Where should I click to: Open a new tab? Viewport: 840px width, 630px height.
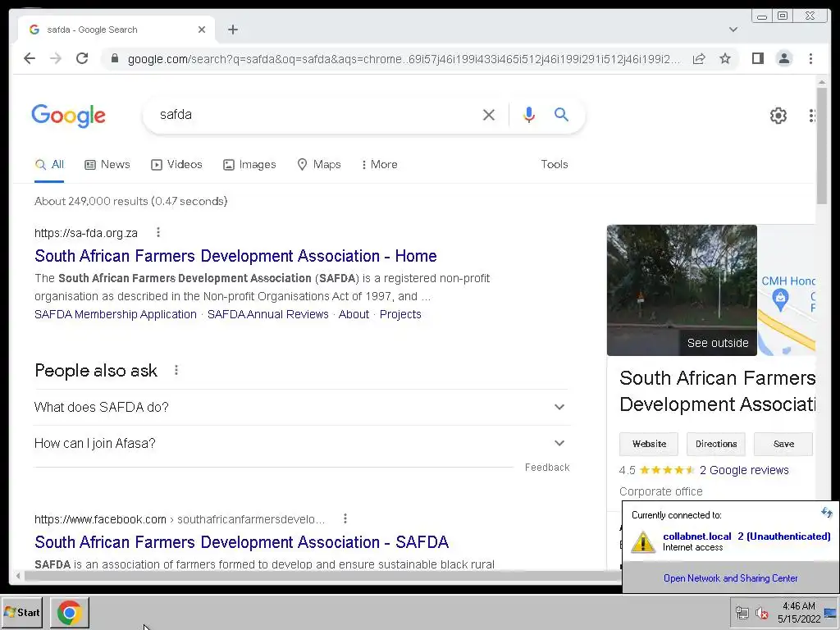[x=232, y=30]
